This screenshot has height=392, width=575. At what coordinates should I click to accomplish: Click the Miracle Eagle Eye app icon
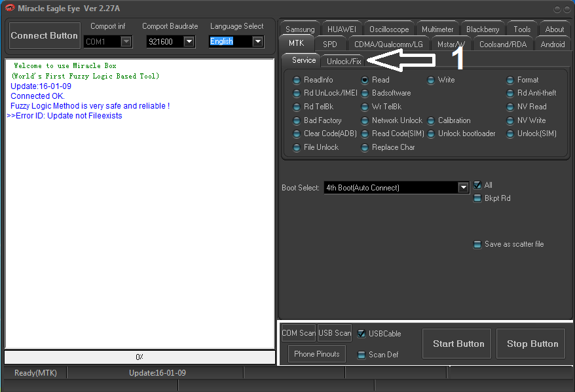point(9,8)
